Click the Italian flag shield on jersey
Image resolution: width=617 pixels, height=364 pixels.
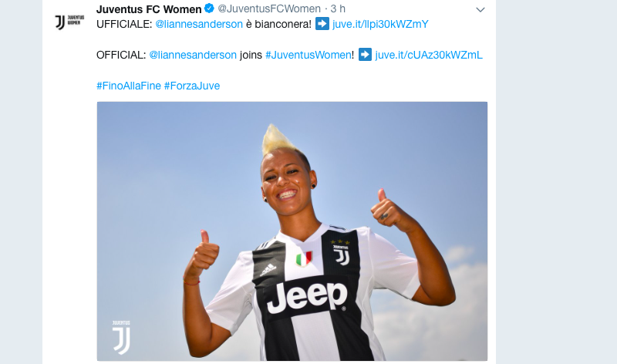click(304, 258)
